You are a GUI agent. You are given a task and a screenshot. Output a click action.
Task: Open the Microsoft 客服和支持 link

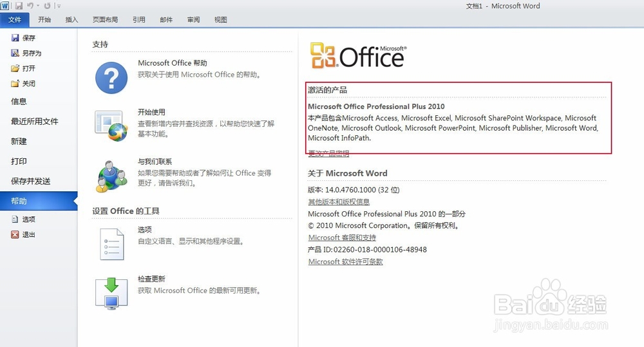tap(342, 238)
